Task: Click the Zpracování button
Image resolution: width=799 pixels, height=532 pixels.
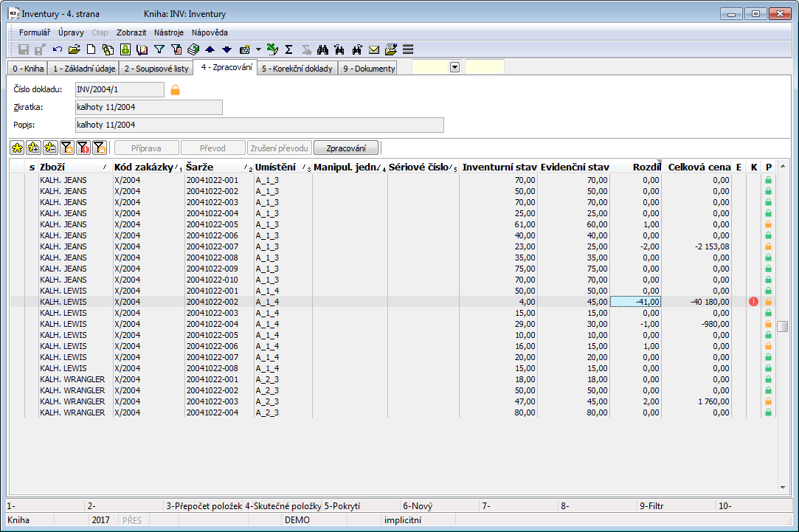Action: (346, 148)
